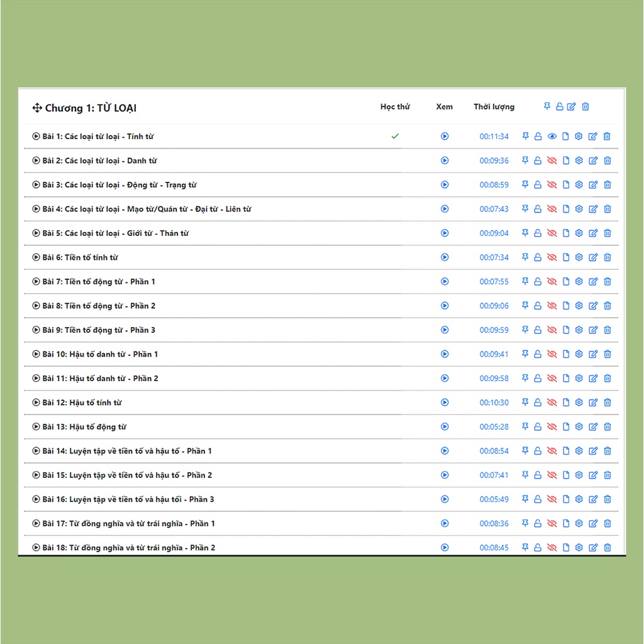Delete the chapter Chương 1: TỪ LOẠI
The height and width of the screenshot is (644, 644).
[586, 107]
